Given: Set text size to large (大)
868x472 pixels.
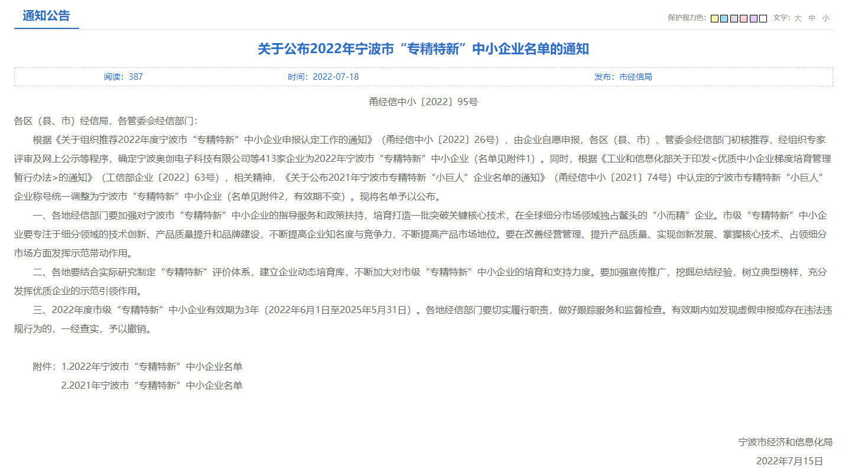Looking at the screenshot, I should click(x=798, y=18).
